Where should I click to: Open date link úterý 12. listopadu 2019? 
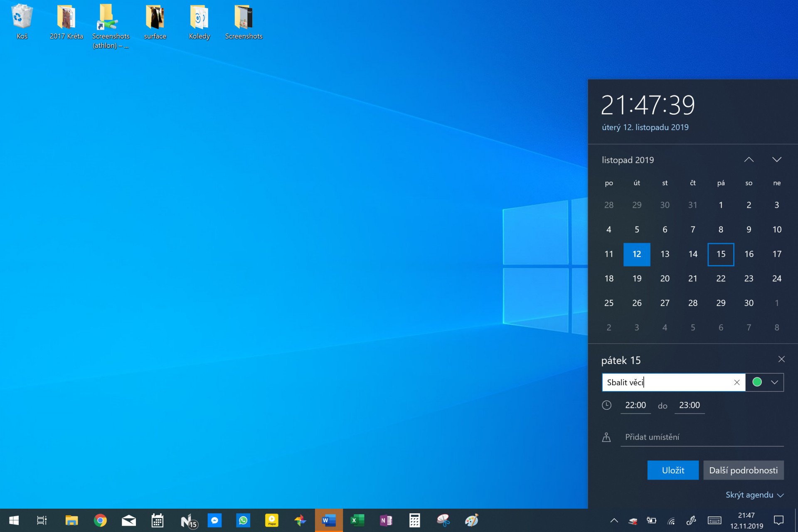[x=645, y=127]
